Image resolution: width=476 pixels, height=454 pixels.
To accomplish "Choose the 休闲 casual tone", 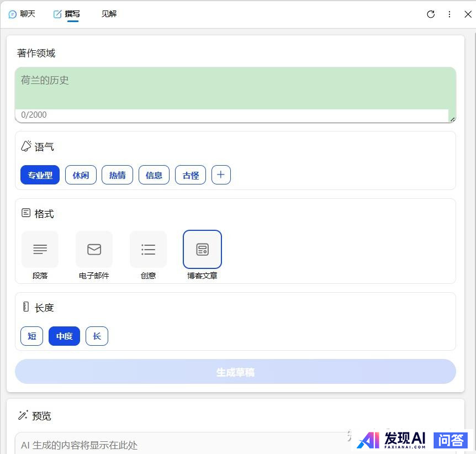I will point(81,175).
